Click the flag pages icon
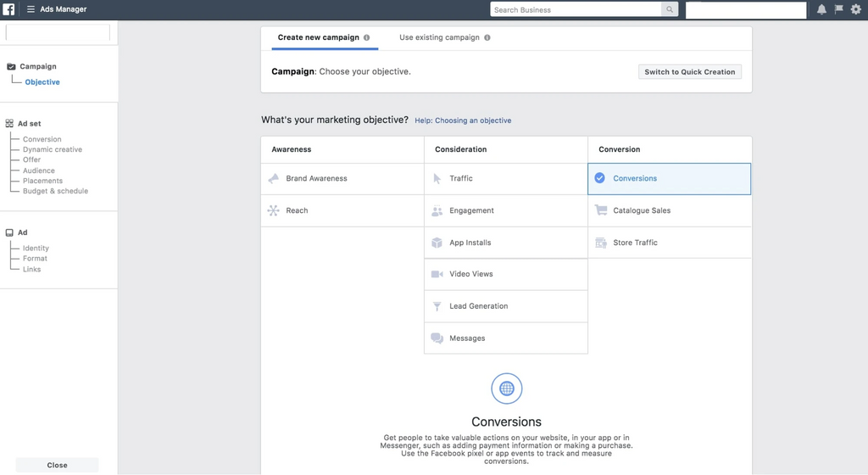This screenshot has height=475, width=868. 838,9
